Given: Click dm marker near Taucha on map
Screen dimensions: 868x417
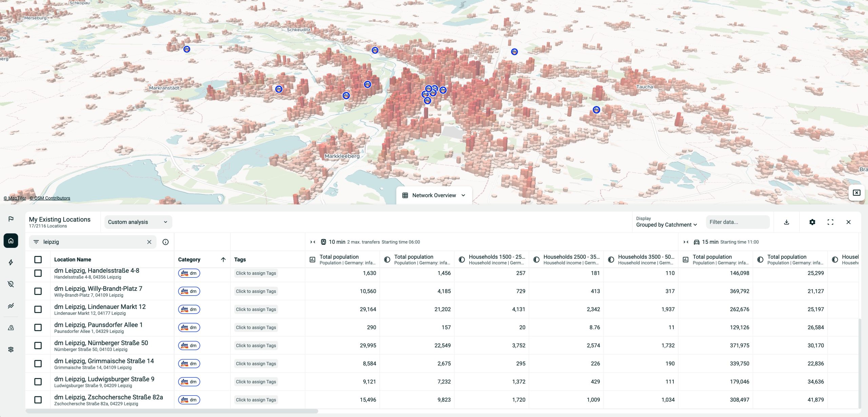Looking at the screenshot, I should pyautogui.click(x=596, y=110).
